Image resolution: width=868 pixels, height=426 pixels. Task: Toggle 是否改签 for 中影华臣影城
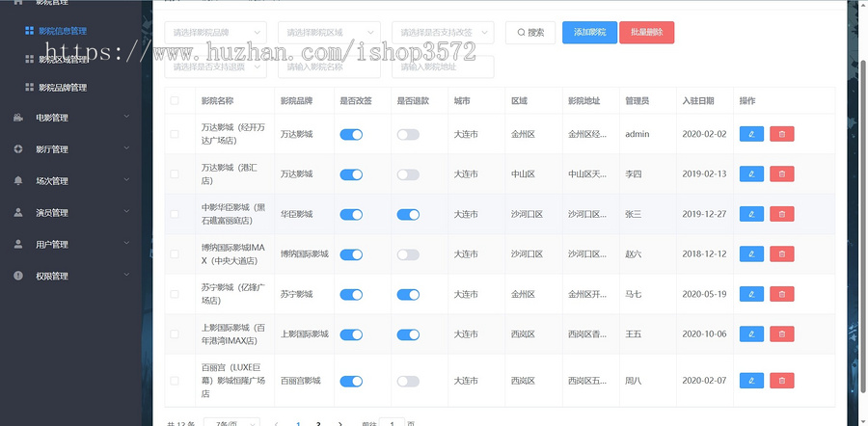pyautogui.click(x=351, y=215)
